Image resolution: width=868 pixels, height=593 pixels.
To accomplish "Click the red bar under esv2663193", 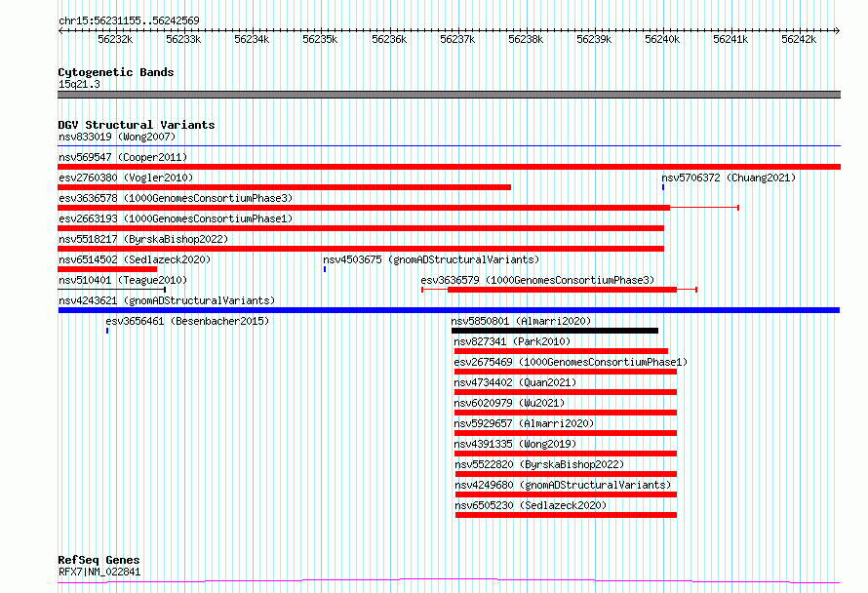I will click(361, 228).
